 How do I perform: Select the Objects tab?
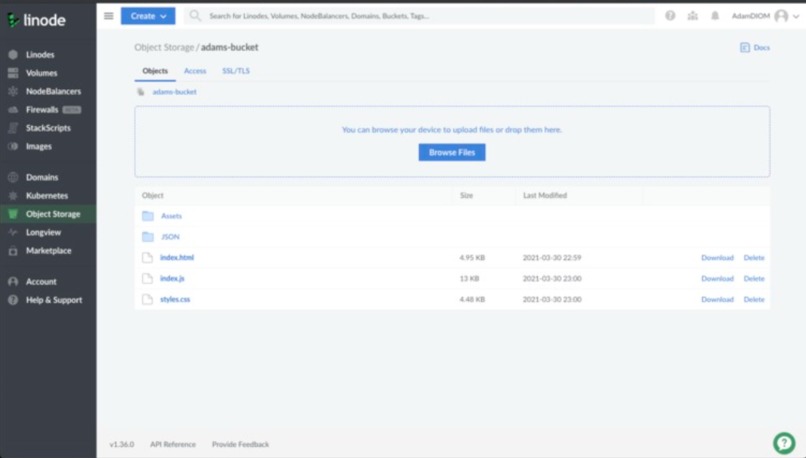click(155, 71)
